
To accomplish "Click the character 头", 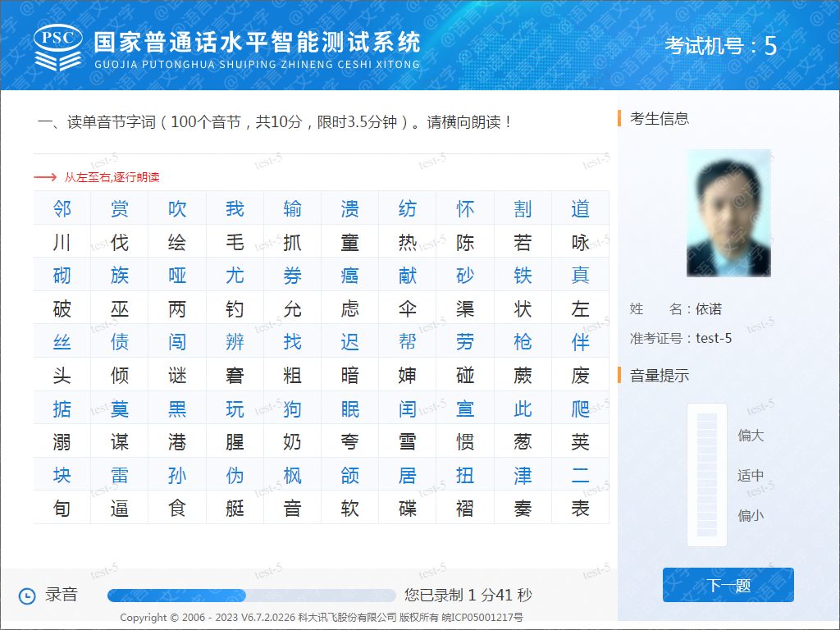I will 62,375.
